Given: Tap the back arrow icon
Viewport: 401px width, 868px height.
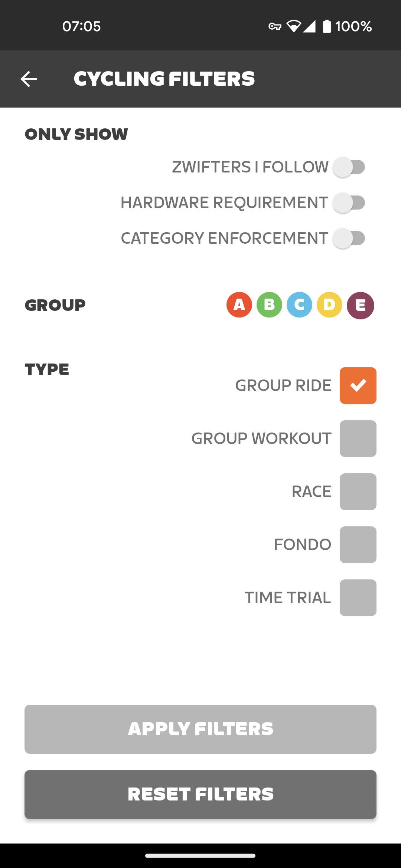Looking at the screenshot, I should (x=29, y=79).
